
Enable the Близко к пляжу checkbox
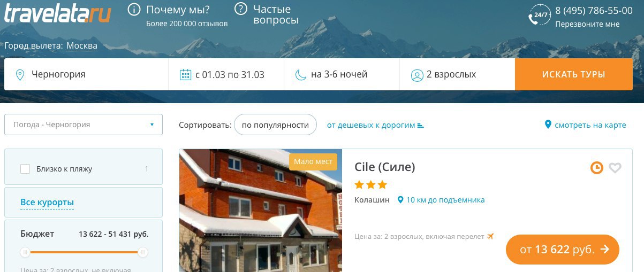click(x=25, y=169)
